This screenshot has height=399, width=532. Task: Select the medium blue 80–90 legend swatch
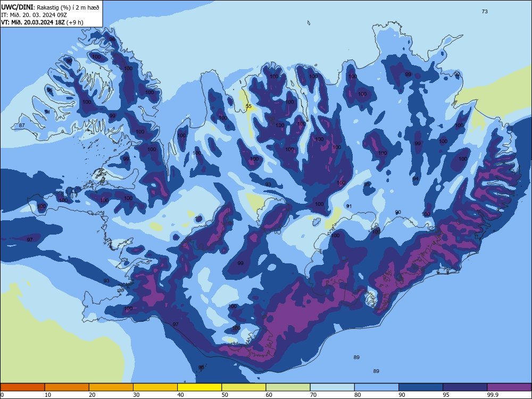(377, 387)
